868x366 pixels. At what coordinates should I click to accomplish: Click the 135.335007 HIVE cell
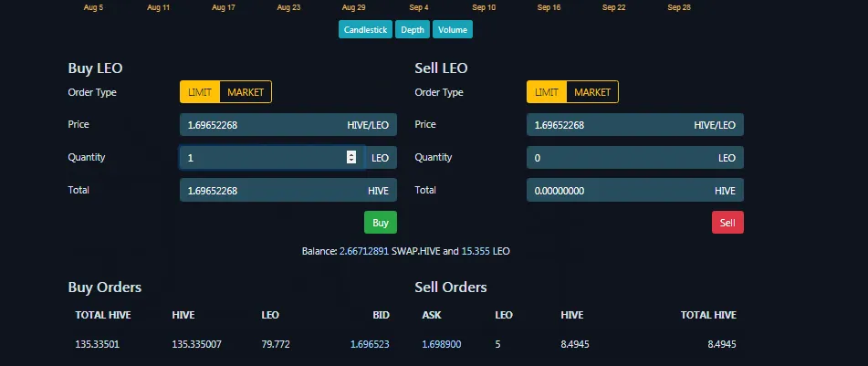(x=196, y=344)
